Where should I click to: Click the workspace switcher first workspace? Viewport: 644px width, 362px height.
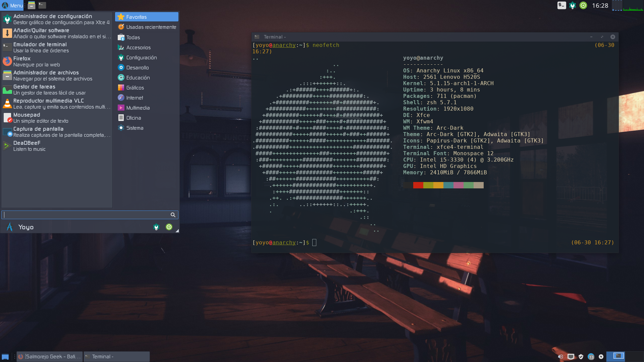click(x=619, y=356)
